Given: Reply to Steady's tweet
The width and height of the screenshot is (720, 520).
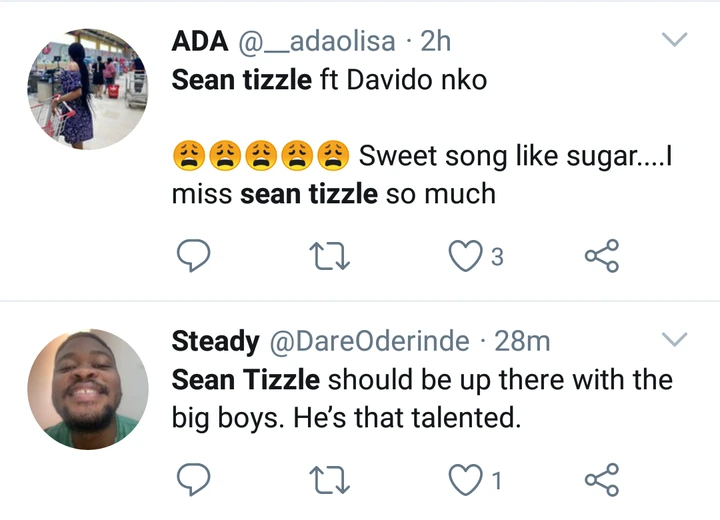Looking at the screenshot, I should pos(193,481).
